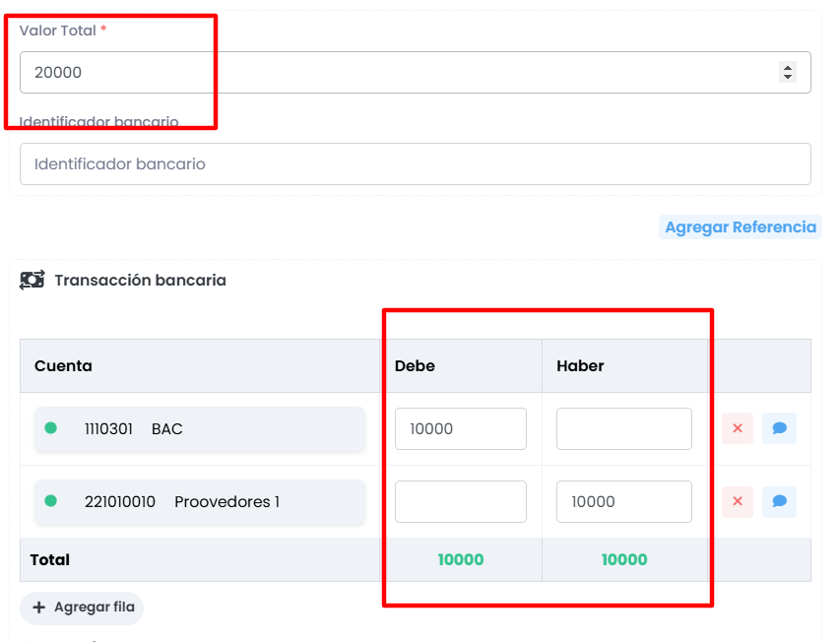Viewport: 840px width, 642px height.
Task: Focus the Valor Total field
Action: (394, 73)
